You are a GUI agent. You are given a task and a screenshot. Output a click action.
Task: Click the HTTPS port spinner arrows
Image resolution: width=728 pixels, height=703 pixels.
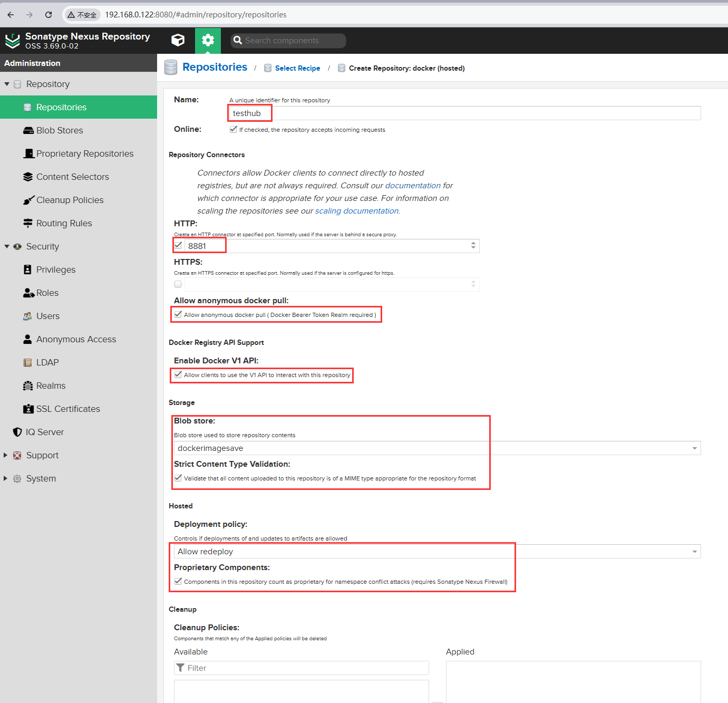tap(473, 284)
